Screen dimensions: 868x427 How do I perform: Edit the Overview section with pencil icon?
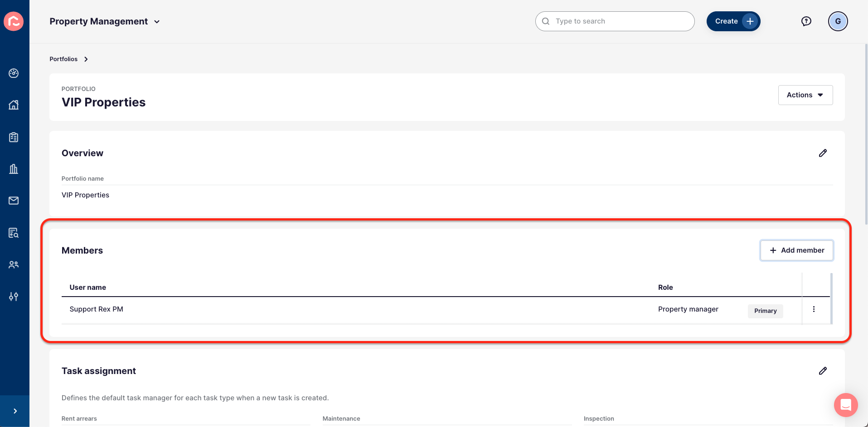823,153
